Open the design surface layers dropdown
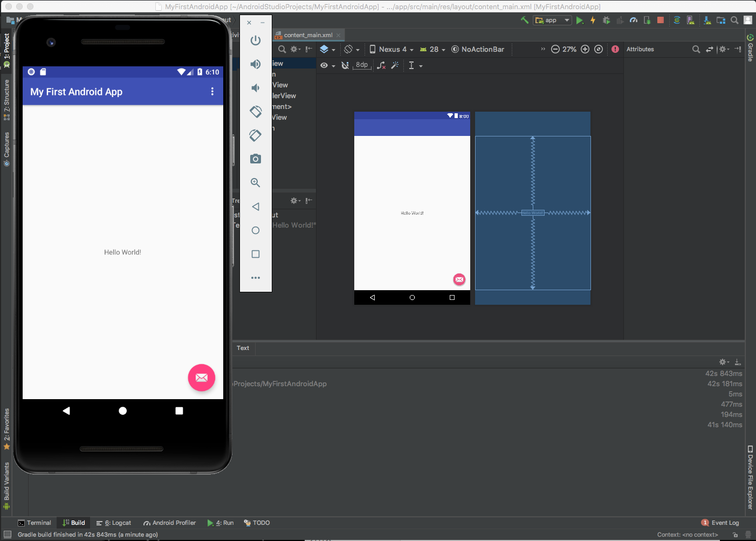This screenshot has height=541, width=756. (327, 49)
